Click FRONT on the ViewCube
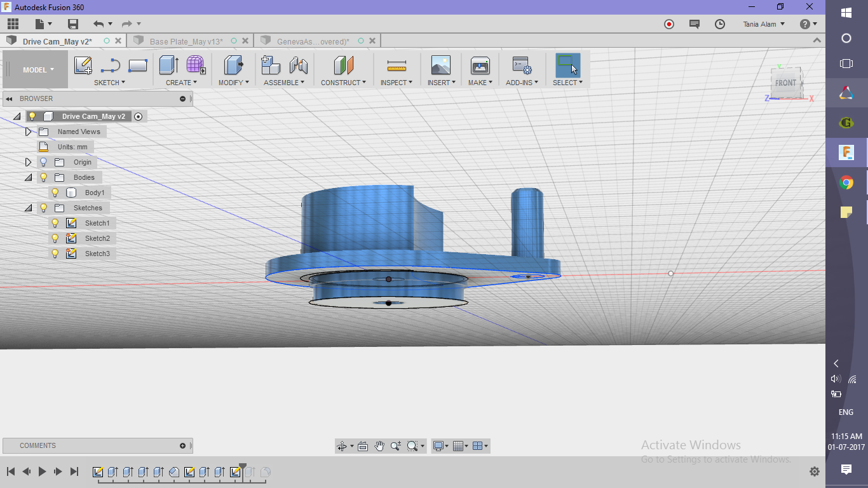 pyautogui.click(x=786, y=83)
